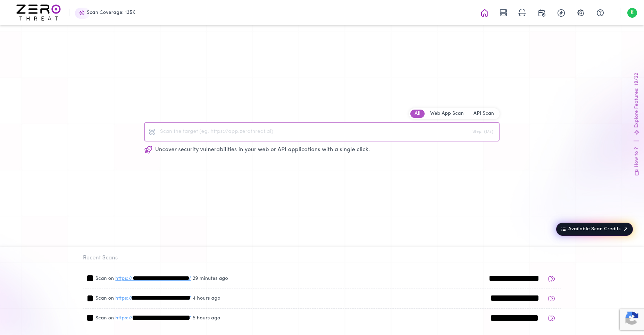Click the 5 hours ago timestamp
Viewport: 644px width, 335px height.
207,318
